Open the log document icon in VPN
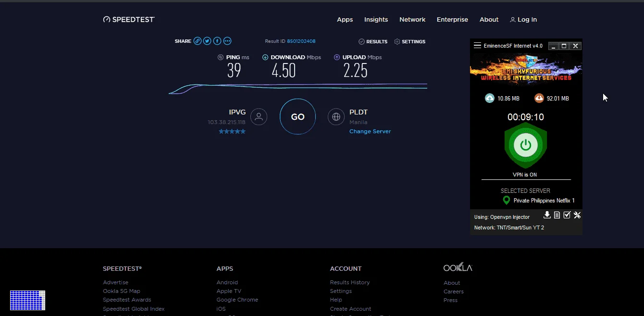Viewport: 644px width, 316px height. point(557,215)
